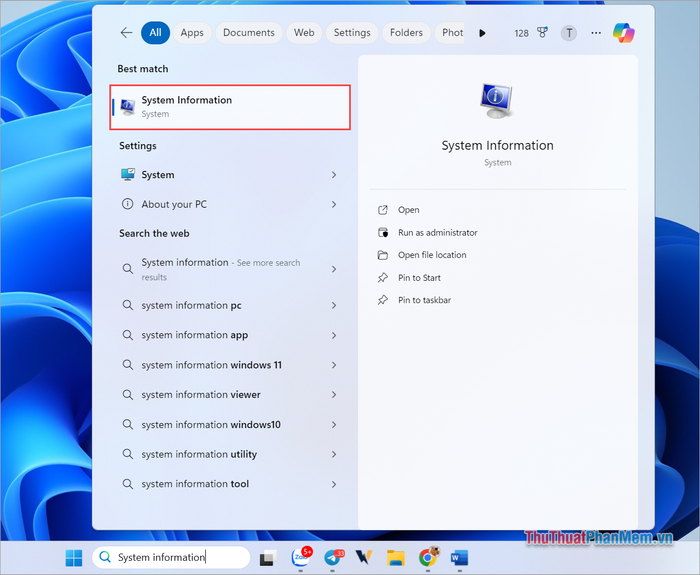Open the W-shaped app on the taskbar
Screen dimensions: 700x575
364,558
